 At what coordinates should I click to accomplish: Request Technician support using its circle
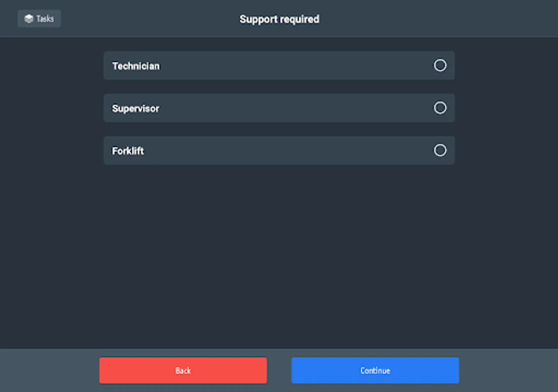tap(440, 65)
